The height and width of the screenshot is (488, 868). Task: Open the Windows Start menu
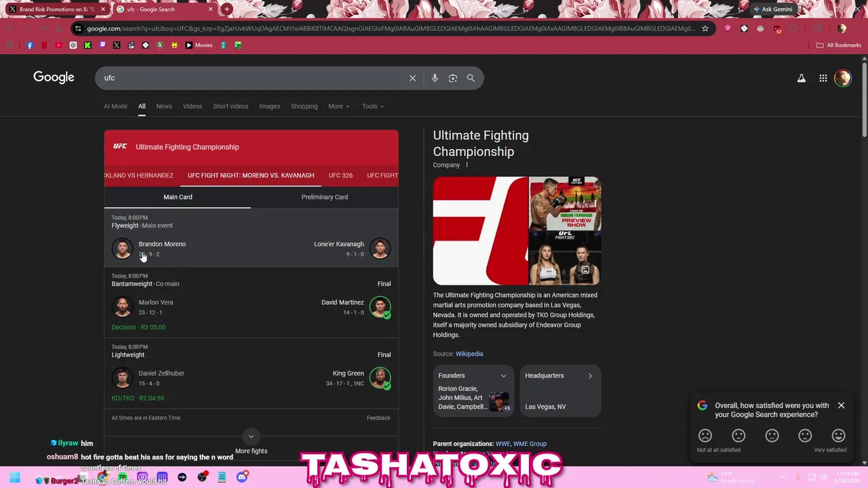point(15,477)
